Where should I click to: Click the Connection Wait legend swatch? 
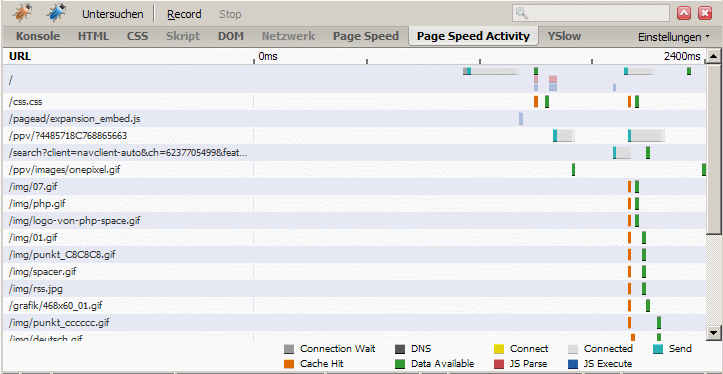(x=289, y=349)
